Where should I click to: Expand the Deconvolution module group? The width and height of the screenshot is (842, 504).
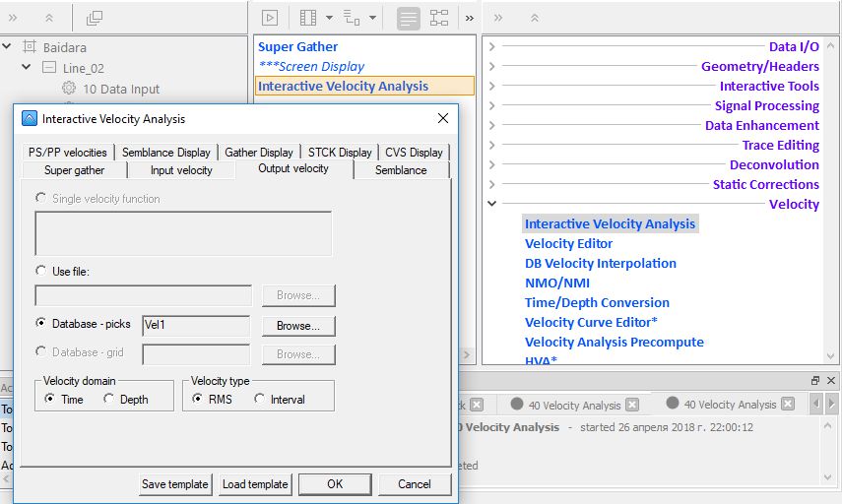(x=491, y=164)
